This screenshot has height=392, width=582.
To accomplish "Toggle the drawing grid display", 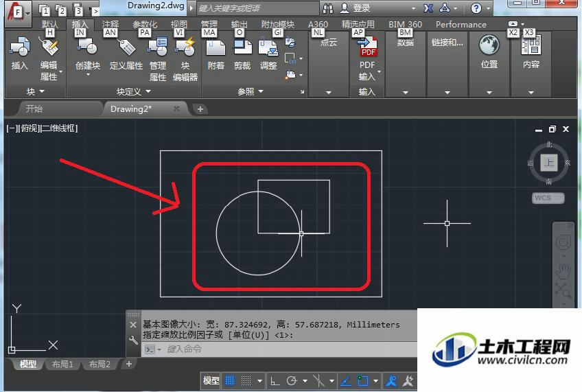I will click(230, 380).
